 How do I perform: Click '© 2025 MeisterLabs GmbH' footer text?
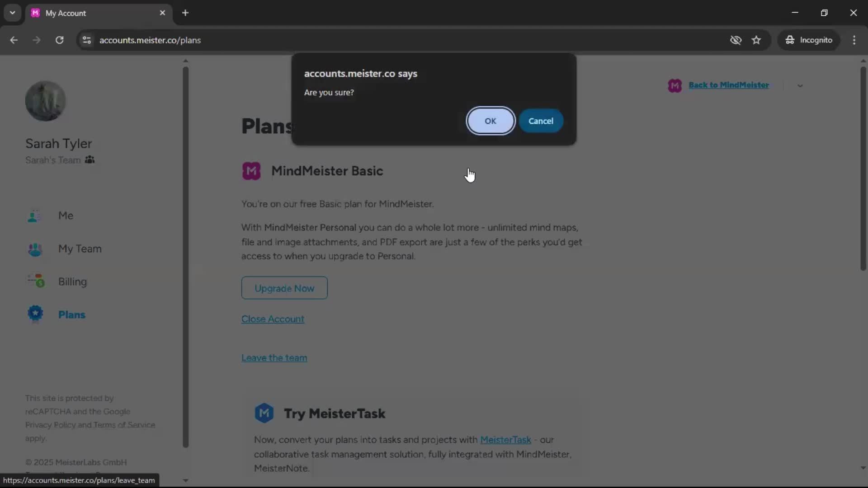[x=76, y=462]
